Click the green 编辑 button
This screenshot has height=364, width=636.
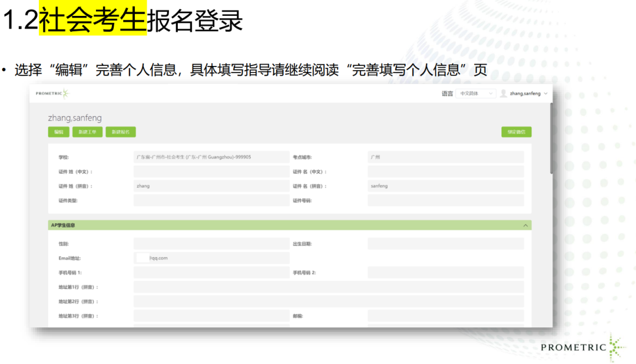pyautogui.click(x=58, y=132)
